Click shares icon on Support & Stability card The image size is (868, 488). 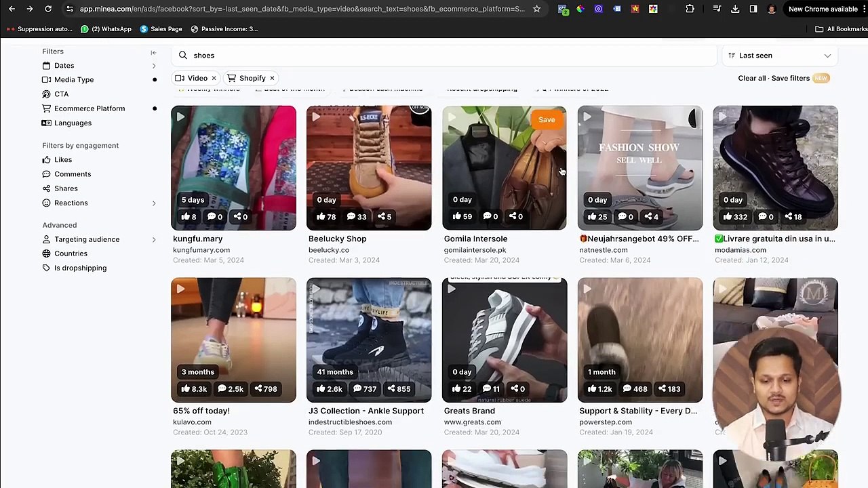[661, 389]
